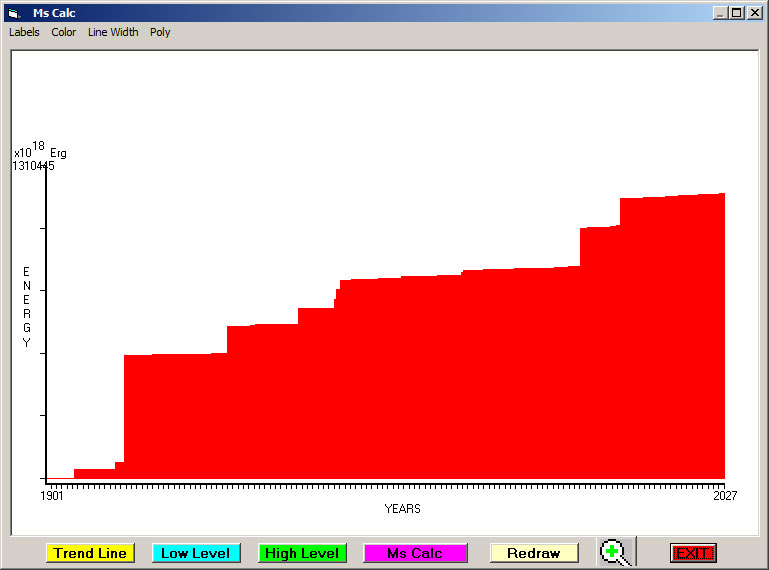Click the red EXIT button
The width and height of the screenshot is (769, 570).
click(x=692, y=553)
